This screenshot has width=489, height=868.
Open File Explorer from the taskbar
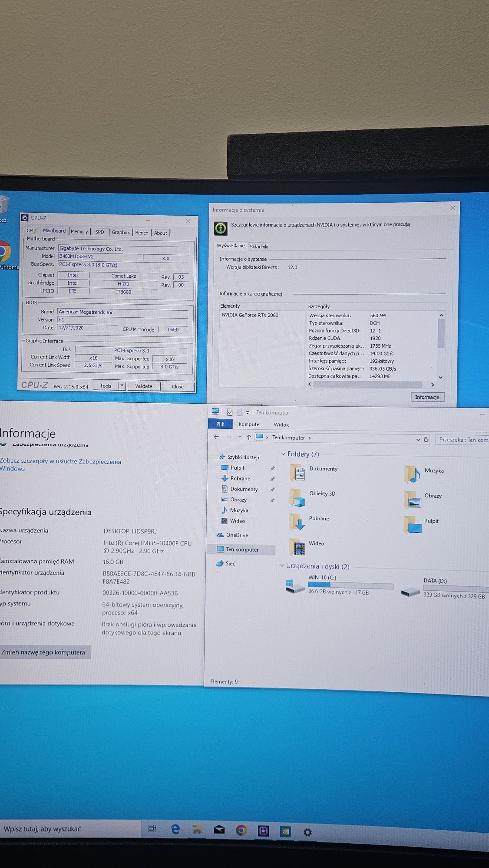tap(197, 830)
